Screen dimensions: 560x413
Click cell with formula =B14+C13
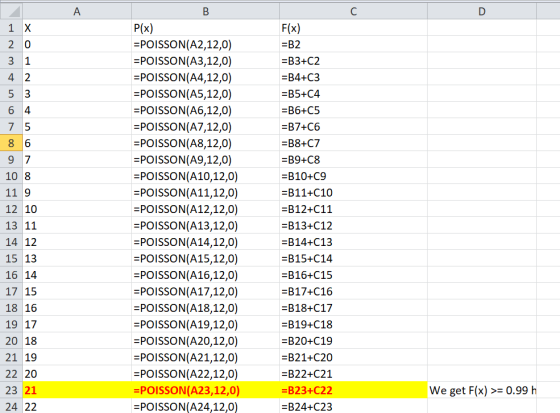pyautogui.click(x=353, y=242)
